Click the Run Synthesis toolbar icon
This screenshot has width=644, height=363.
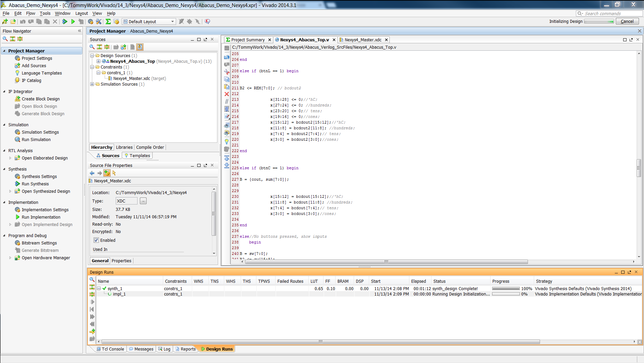(x=65, y=21)
